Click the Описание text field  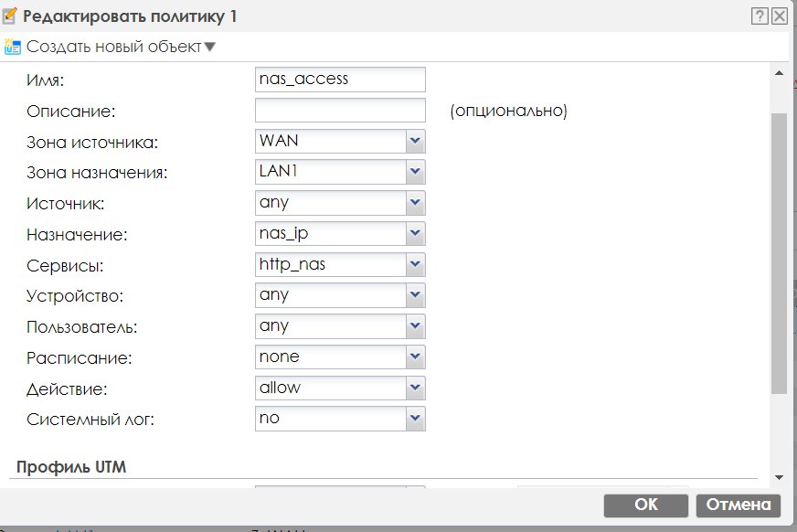click(340, 111)
